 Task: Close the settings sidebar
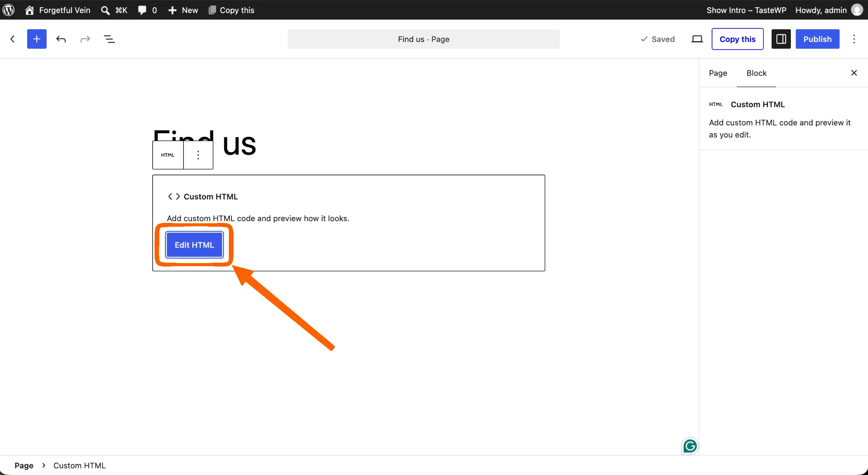coord(854,73)
